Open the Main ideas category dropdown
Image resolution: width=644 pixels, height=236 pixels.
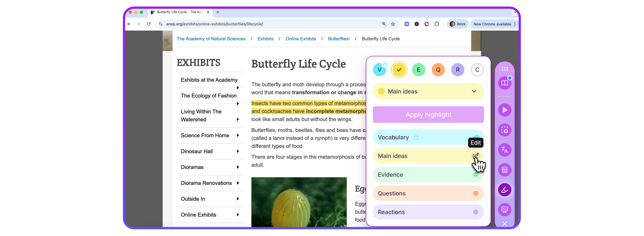[x=428, y=91]
